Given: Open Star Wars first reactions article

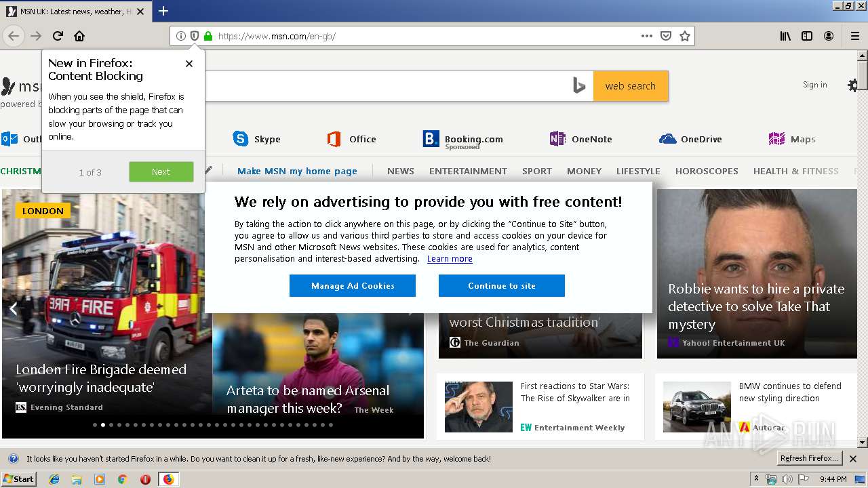Looking at the screenshot, I should click(575, 392).
